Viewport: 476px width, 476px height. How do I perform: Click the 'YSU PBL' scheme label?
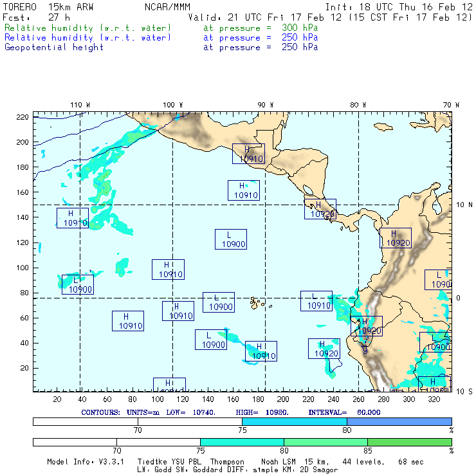pos(186,462)
